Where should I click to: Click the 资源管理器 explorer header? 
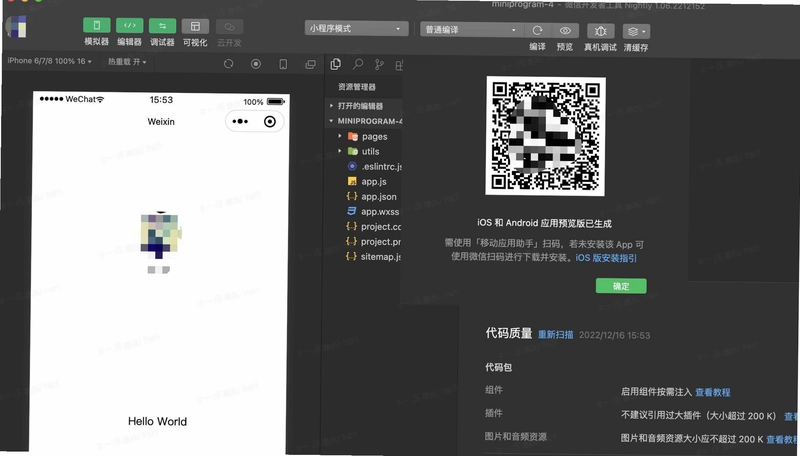(357, 87)
